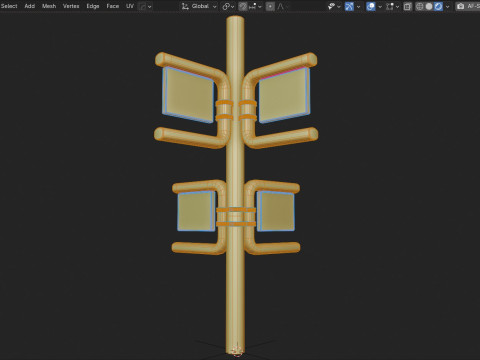Click the lower-left sign panel mesh
The image size is (480, 360).
tap(196, 211)
